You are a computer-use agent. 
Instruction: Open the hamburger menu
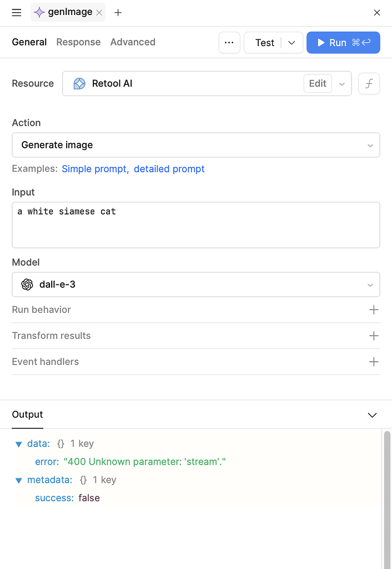pyautogui.click(x=16, y=12)
